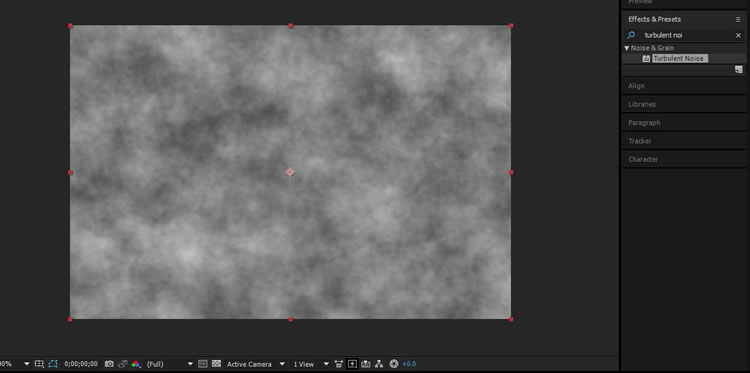This screenshot has width=750, height=373.
Task: Clear the turbulent noi search text
Action: pyautogui.click(x=738, y=35)
